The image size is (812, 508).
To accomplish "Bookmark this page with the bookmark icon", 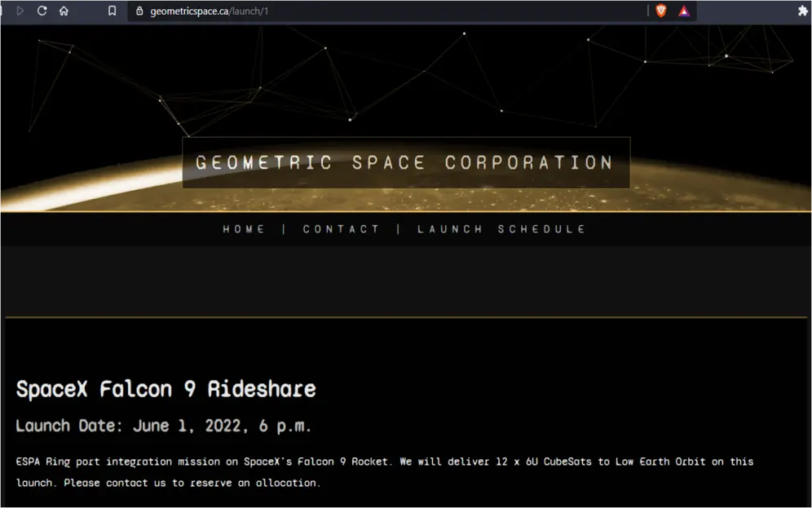I will tap(112, 11).
